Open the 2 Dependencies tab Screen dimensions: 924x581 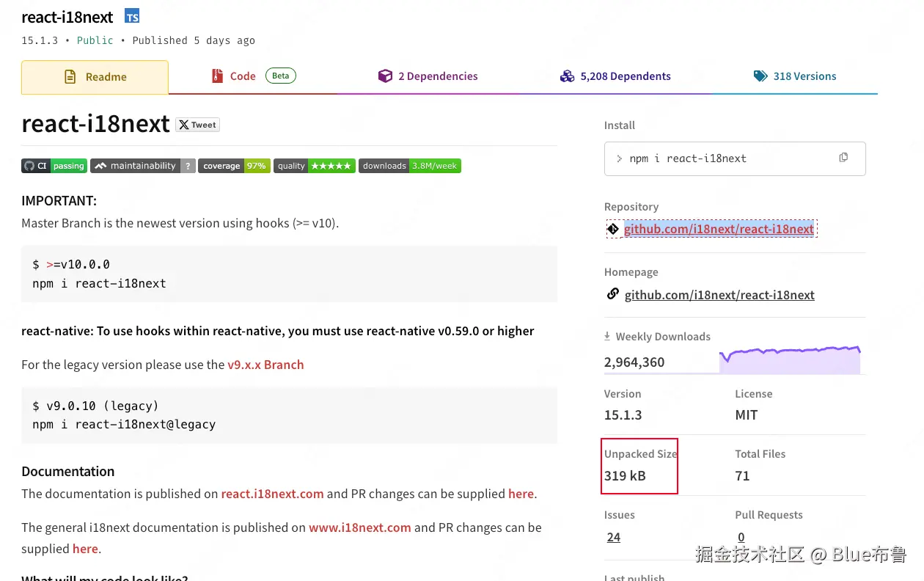tap(428, 76)
